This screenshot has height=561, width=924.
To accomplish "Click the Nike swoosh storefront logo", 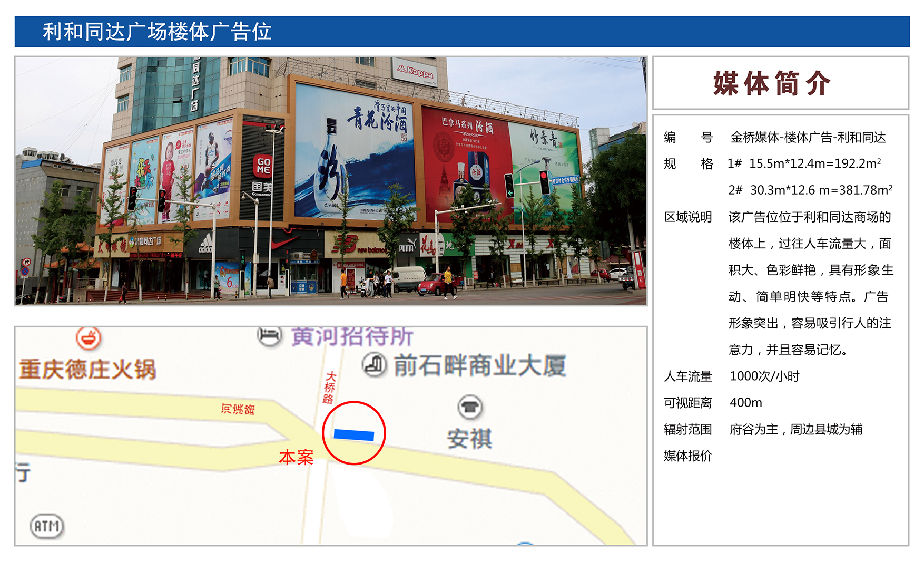I will (284, 244).
